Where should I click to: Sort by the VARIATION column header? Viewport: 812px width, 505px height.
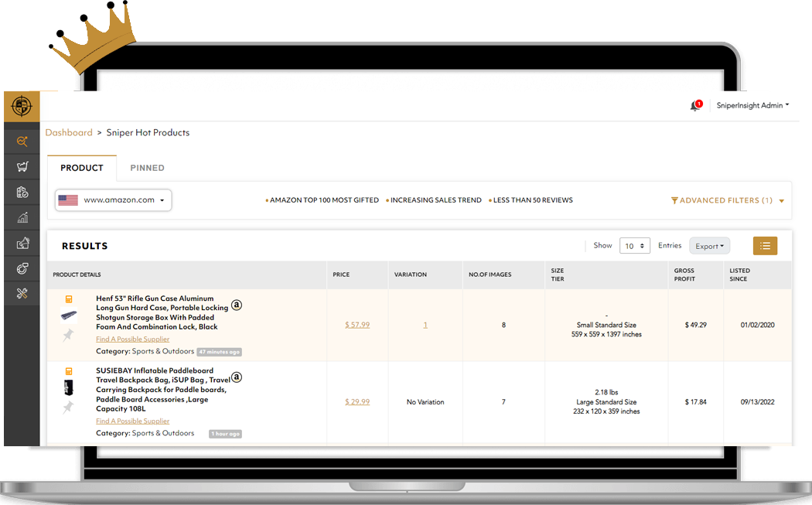point(411,275)
